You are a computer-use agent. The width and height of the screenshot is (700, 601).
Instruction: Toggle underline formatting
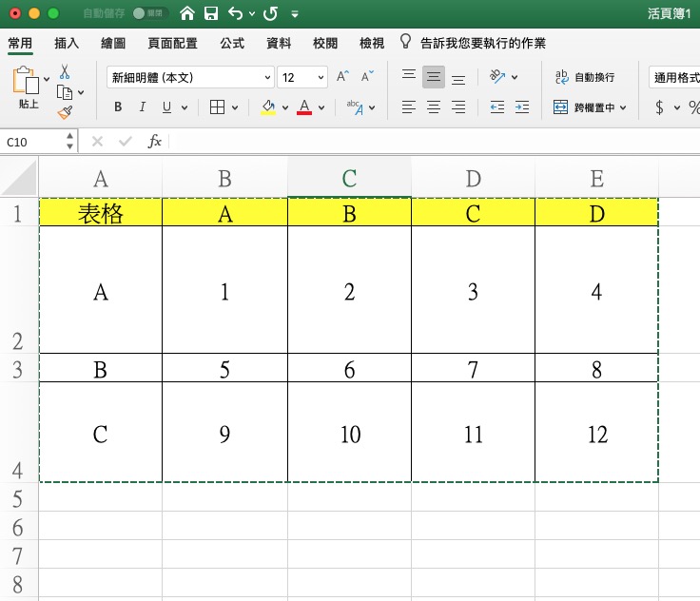(167, 107)
